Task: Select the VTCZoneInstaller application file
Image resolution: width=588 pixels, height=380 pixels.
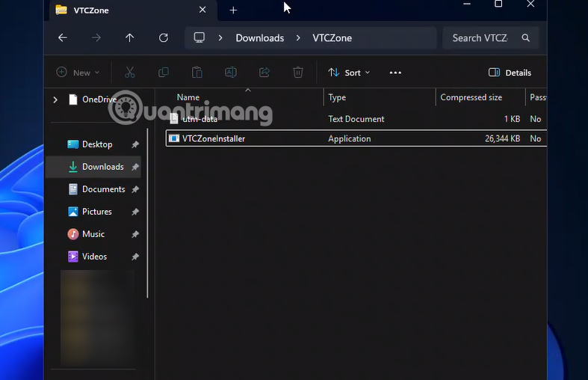Action: pyautogui.click(x=214, y=138)
